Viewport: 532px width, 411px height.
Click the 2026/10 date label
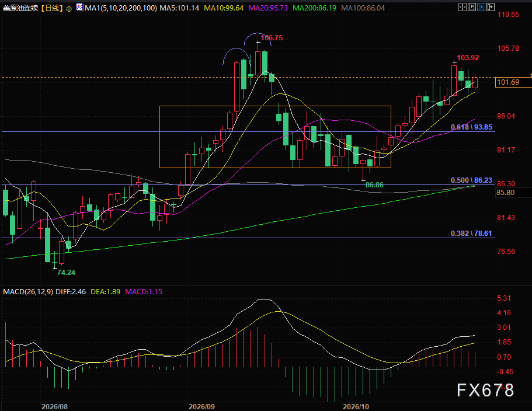pyautogui.click(x=356, y=406)
